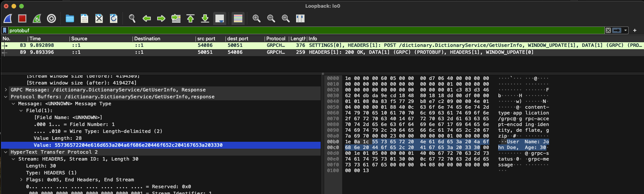Click hex offset 00b0 row in bytes pane

click(333, 142)
